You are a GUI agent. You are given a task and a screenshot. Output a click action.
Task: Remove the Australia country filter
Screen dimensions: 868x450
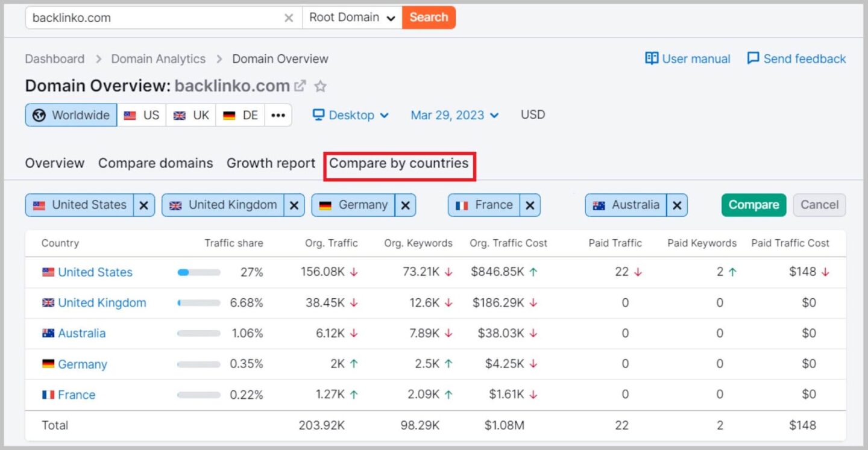(x=676, y=205)
